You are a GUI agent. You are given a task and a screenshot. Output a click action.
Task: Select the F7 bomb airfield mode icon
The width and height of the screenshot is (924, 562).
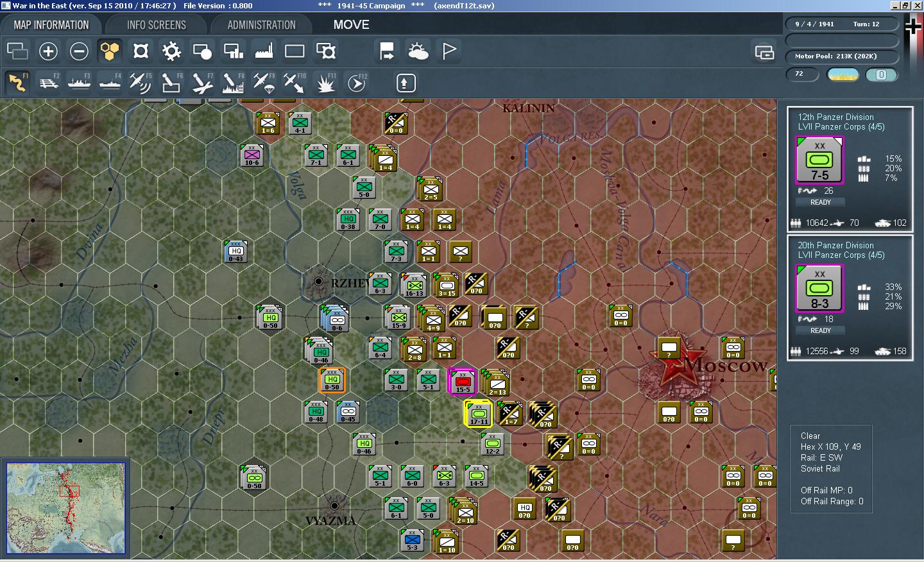click(202, 83)
